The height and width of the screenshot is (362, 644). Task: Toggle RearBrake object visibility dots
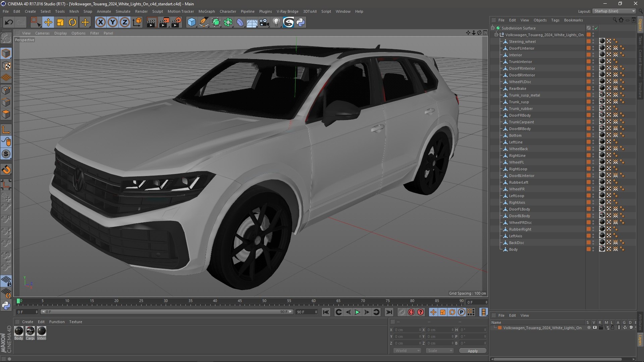(593, 88)
